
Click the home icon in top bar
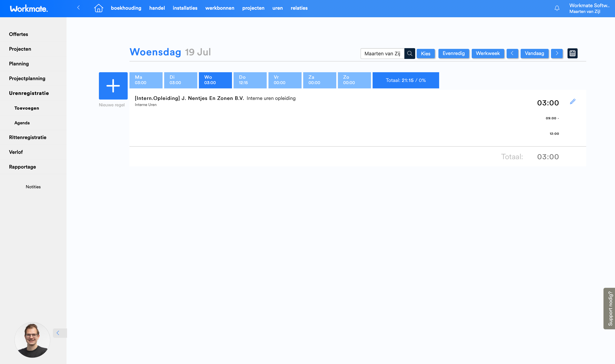(x=98, y=8)
